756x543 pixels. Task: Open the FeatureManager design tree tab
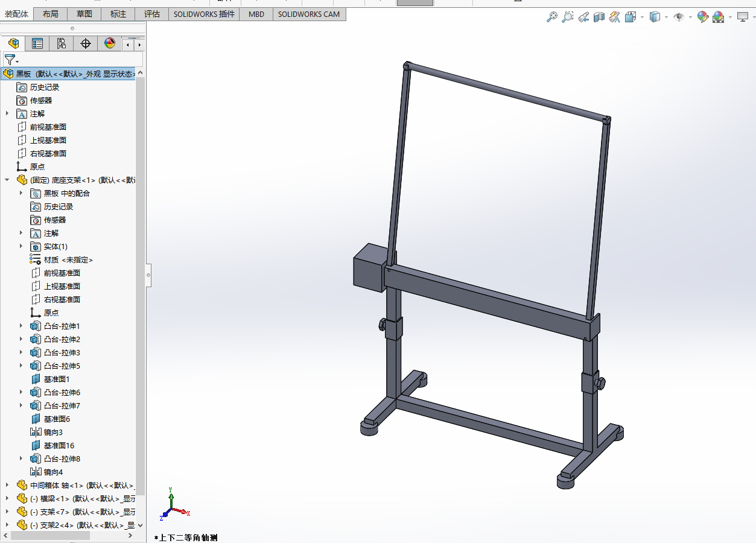point(13,43)
